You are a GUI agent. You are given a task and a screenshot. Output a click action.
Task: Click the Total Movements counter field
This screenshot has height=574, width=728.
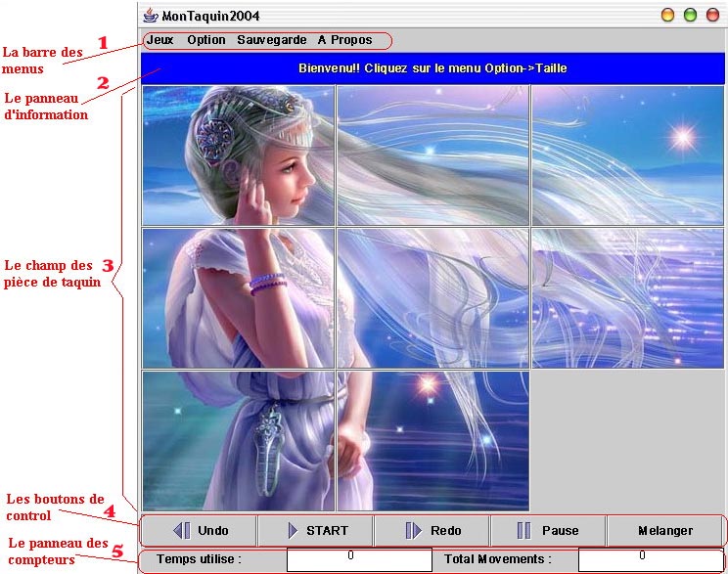pyautogui.click(x=651, y=559)
